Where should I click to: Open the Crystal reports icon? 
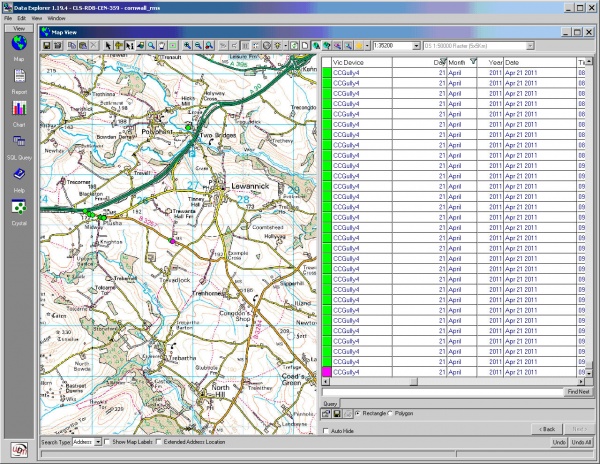click(18, 206)
